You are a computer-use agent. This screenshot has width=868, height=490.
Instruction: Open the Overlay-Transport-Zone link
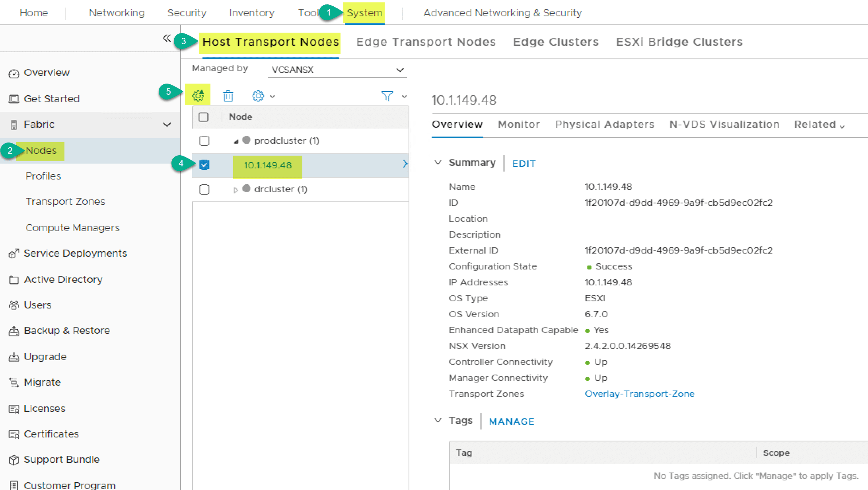tap(639, 394)
